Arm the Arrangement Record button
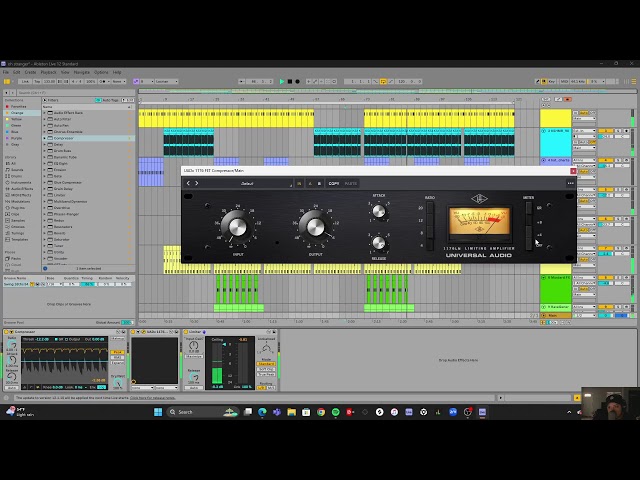Viewport: 640px width, 480px height. pyautogui.click(x=298, y=82)
